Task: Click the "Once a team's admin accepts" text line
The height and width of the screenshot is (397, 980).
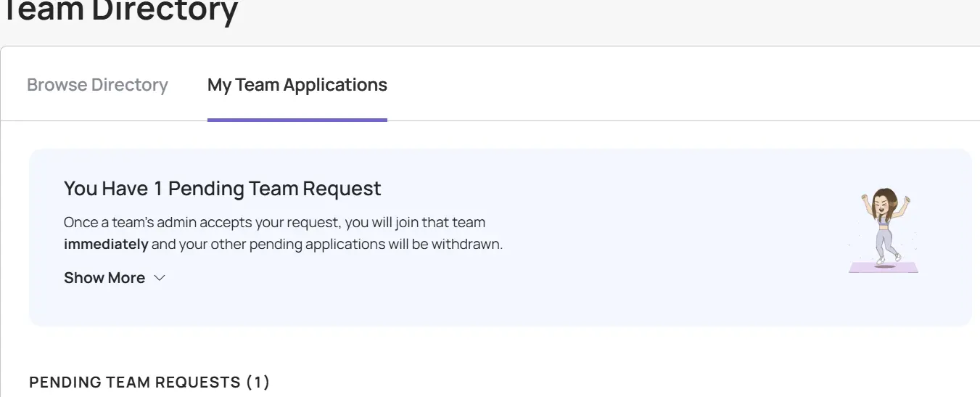Action: click(x=274, y=222)
